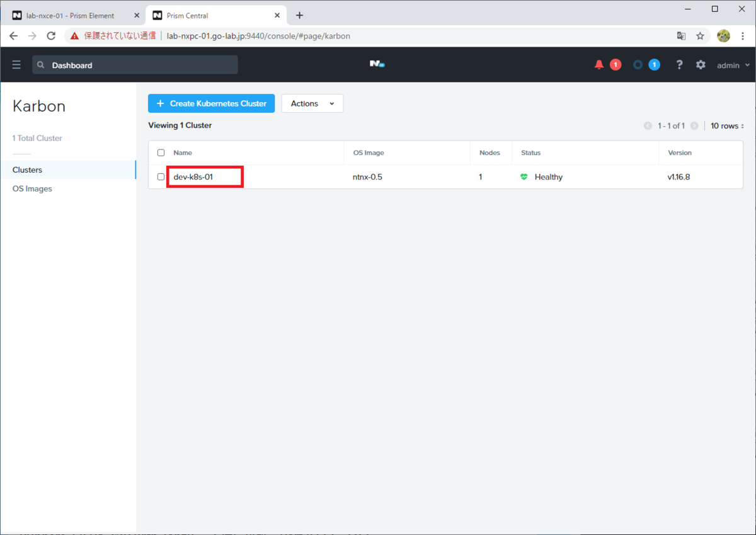
Task: Click the 1 Total Cluster text
Action: [37, 138]
